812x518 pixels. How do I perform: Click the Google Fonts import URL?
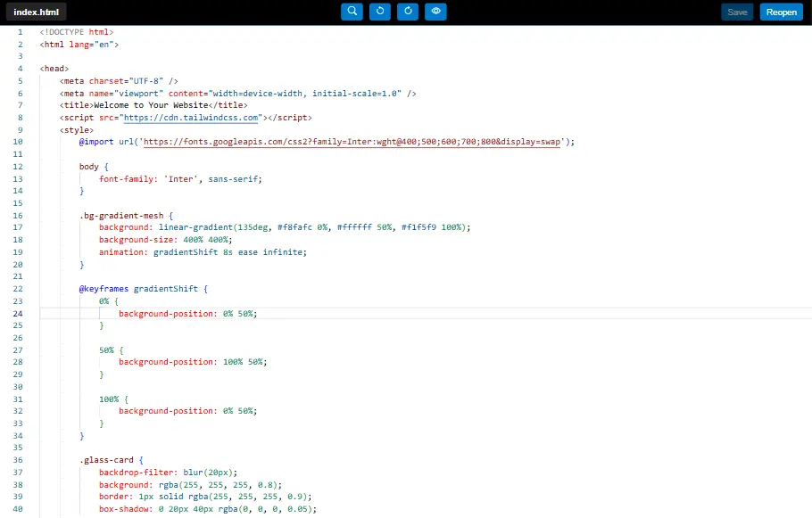point(352,142)
